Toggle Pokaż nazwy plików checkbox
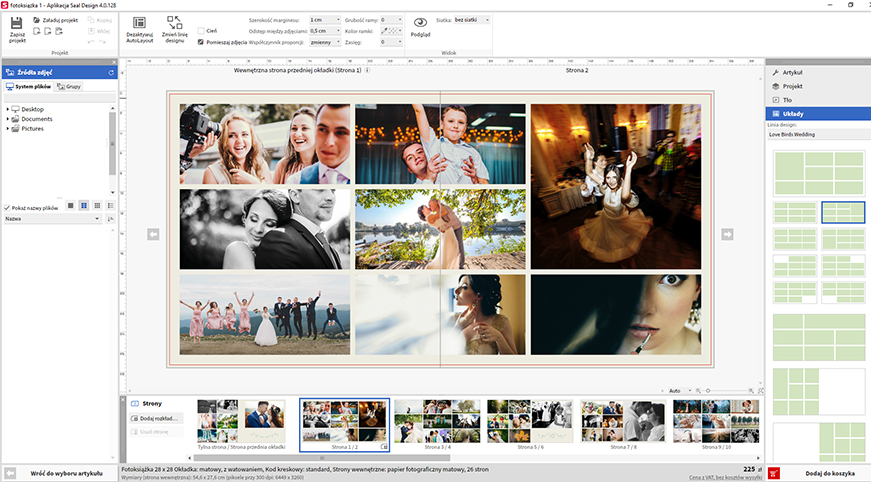 tap(7, 207)
